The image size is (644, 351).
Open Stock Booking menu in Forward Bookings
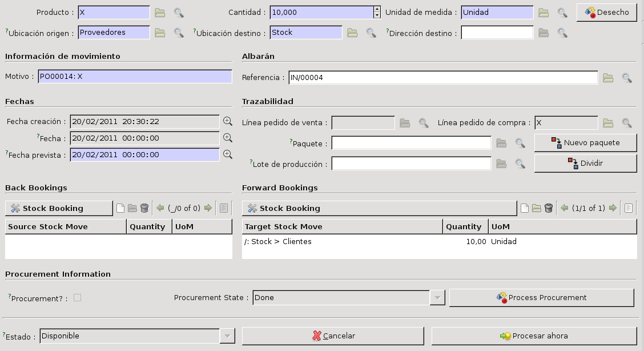(x=379, y=208)
